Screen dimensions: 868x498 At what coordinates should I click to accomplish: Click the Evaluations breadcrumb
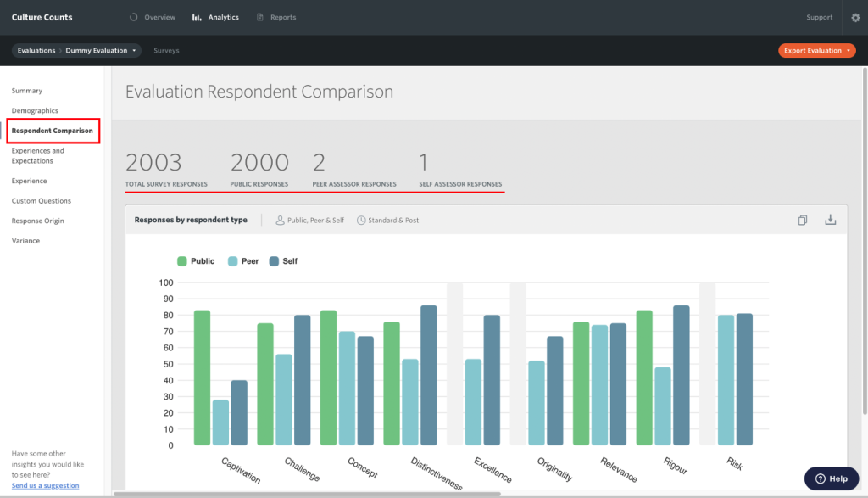36,51
